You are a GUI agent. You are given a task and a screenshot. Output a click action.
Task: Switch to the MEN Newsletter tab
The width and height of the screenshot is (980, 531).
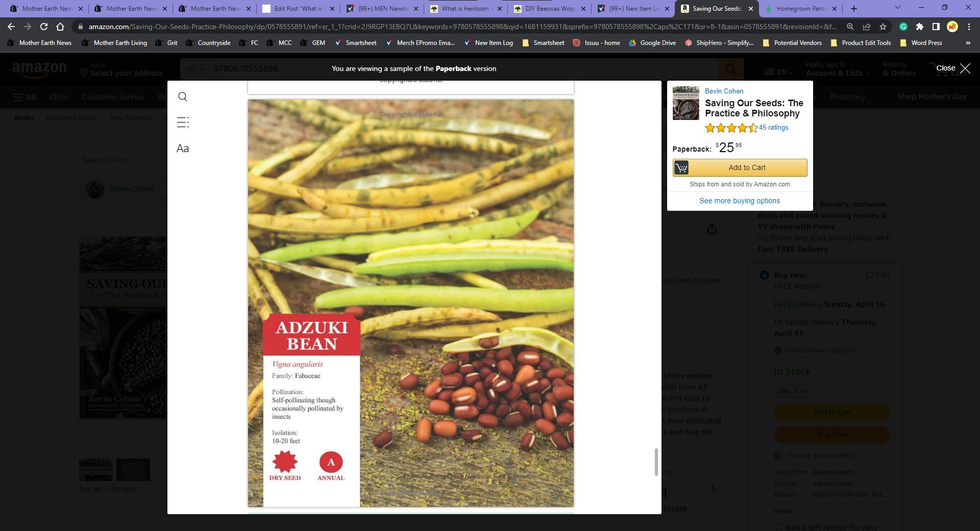(382, 9)
